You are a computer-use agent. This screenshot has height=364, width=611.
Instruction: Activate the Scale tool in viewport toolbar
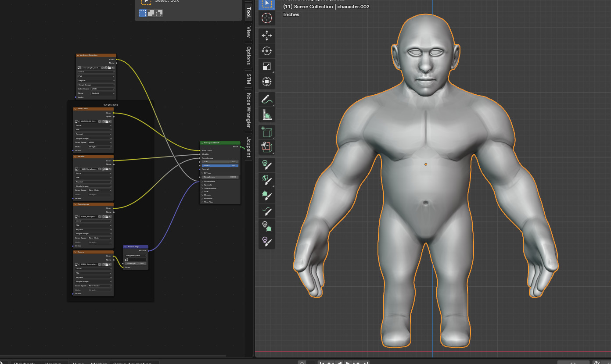(x=266, y=66)
